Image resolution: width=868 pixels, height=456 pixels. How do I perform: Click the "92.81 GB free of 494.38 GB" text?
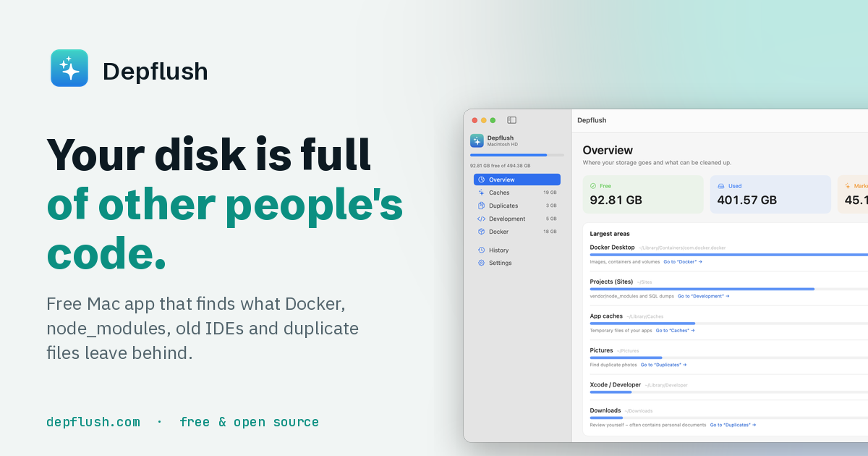501,166
